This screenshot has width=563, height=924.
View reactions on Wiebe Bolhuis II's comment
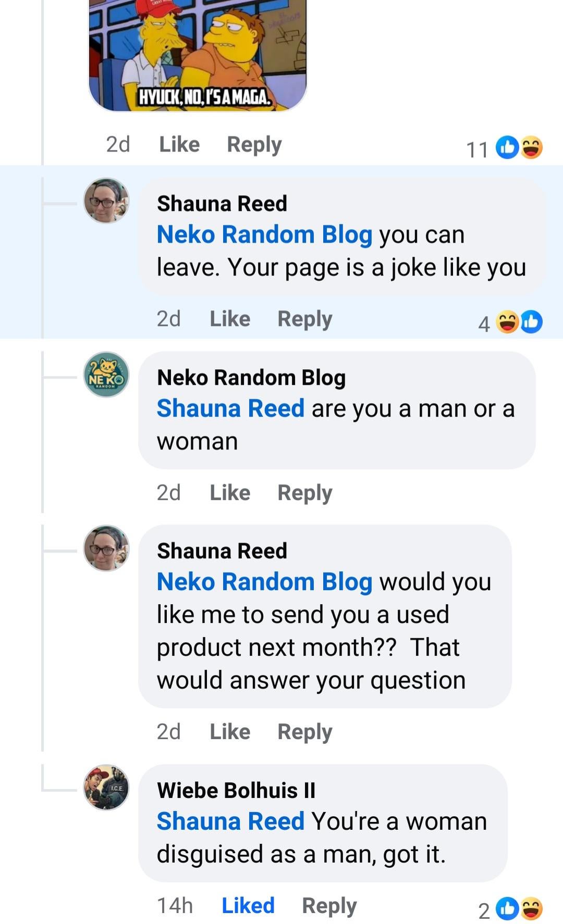pos(518,909)
